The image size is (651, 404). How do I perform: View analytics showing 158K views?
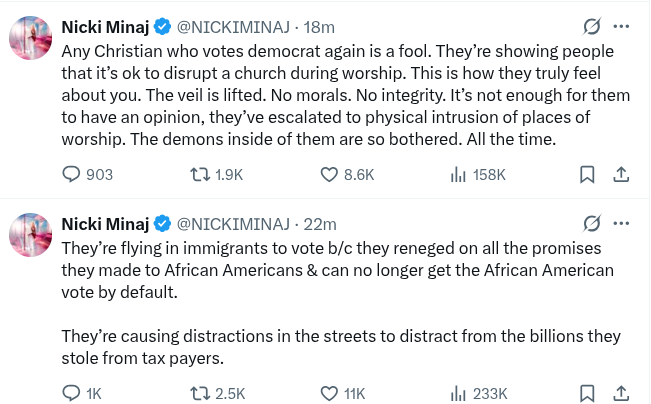click(x=460, y=175)
